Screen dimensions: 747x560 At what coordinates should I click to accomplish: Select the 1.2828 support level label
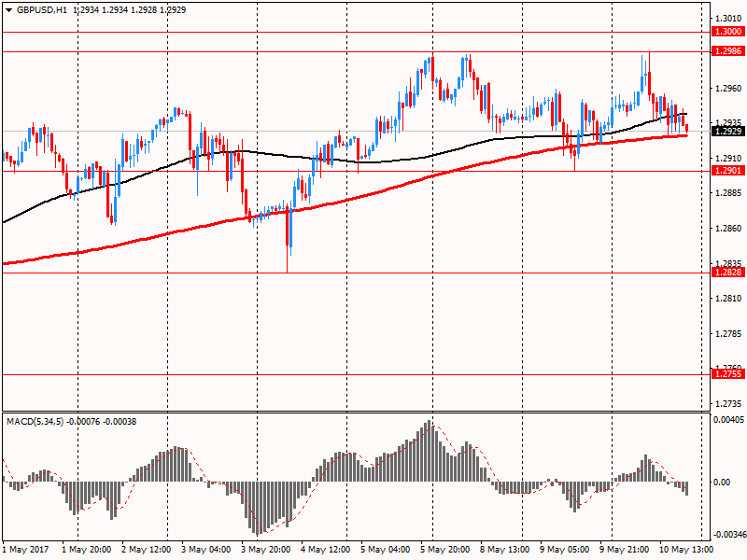pos(727,273)
